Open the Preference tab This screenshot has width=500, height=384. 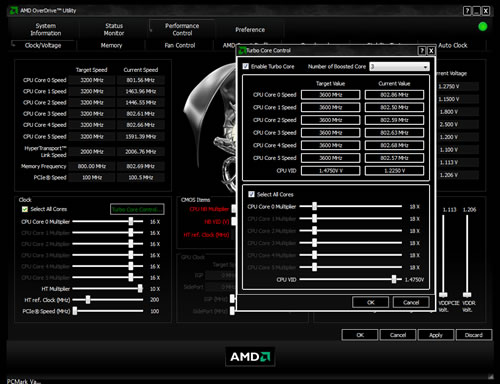pos(250,30)
